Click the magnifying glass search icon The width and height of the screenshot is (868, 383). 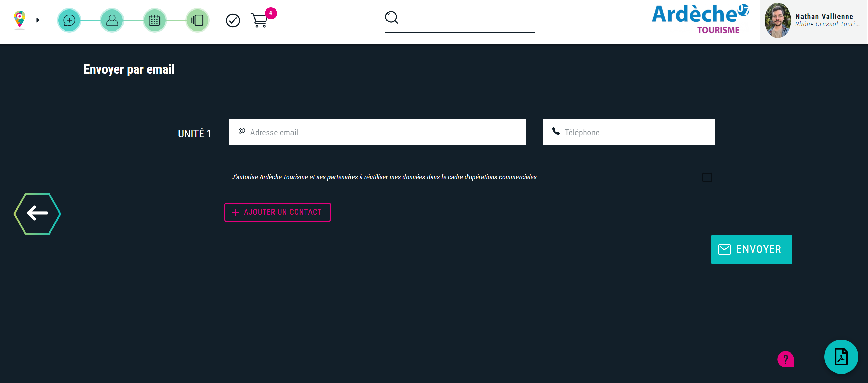[x=391, y=17]
